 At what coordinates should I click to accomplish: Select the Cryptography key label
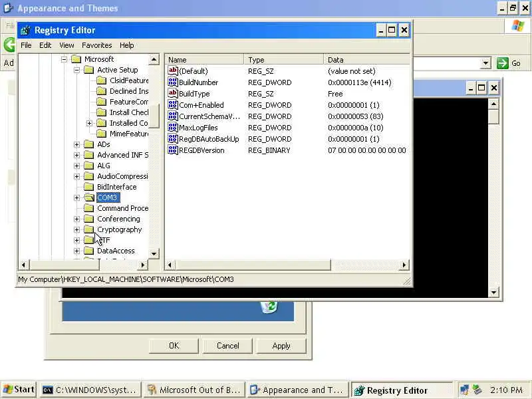click(x=120, y=229)
